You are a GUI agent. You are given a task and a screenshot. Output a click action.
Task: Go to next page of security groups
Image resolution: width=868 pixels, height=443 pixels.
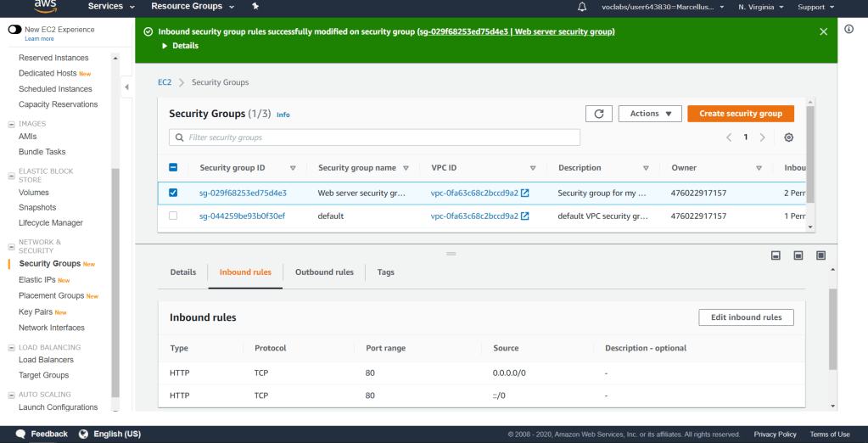763,137
